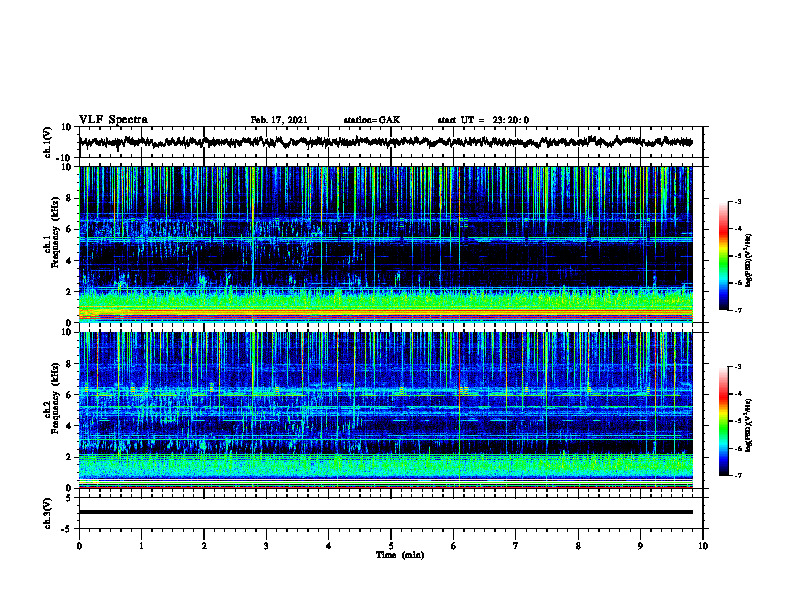Click the thick black ch.3 voltage trace
Image resolution: width=792 pixels, height=612 pixels.
385,512
